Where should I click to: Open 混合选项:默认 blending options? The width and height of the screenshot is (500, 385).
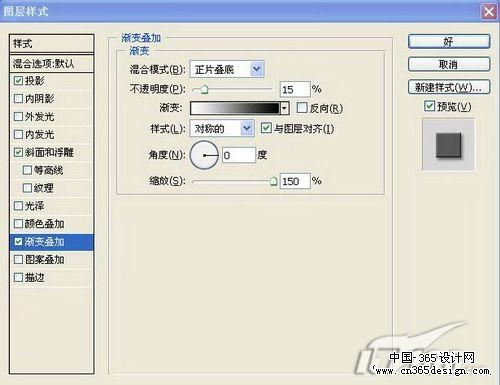[52, 63]
